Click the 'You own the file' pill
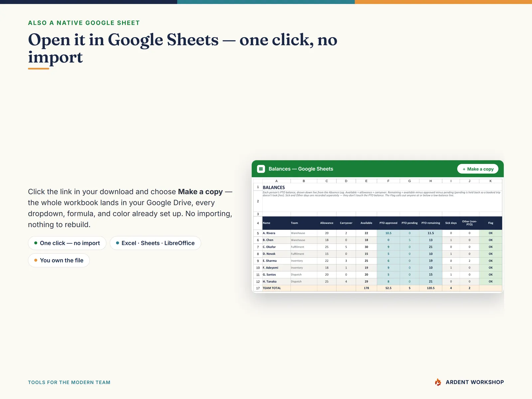 pos(59,260)
